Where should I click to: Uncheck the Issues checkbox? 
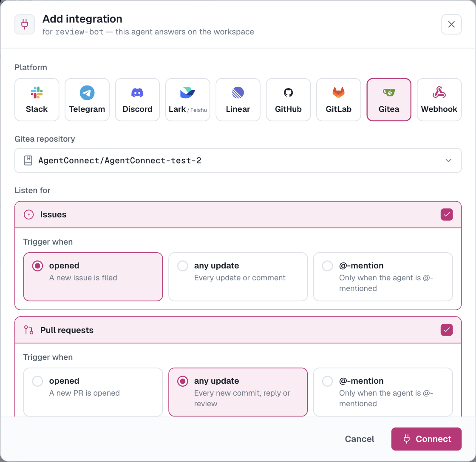pos(447,214)
